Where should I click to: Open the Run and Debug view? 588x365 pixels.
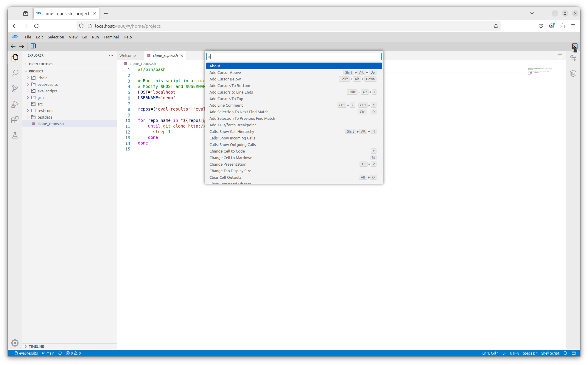click(x=15, y=104)
